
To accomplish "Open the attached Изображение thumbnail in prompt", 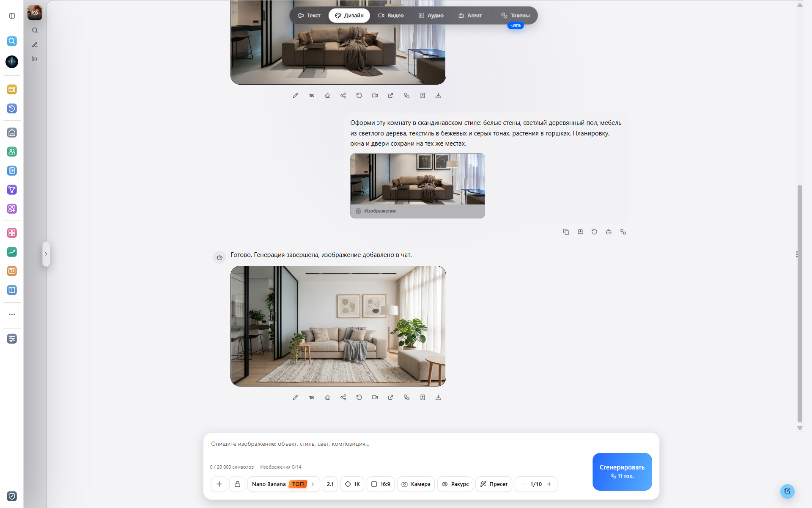I will [417, 185].
